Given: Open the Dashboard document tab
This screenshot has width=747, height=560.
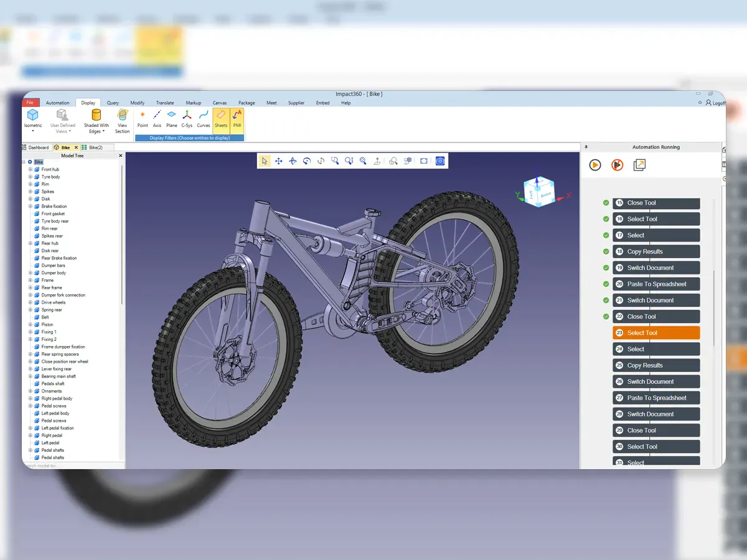Looking at the screenshot, I should click(35, 147).
